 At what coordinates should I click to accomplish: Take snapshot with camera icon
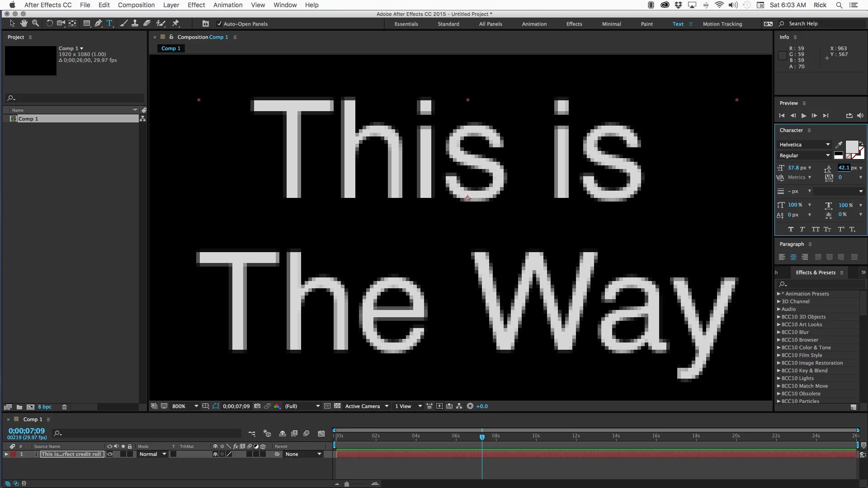pyautogui.click(x=257, y=406)
